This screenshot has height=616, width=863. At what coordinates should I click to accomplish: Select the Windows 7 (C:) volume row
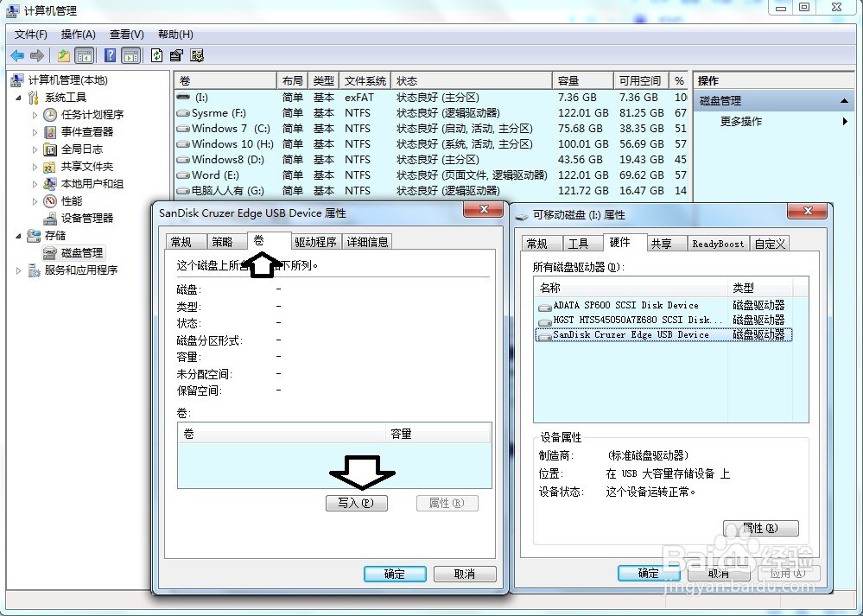coord(432,128)
